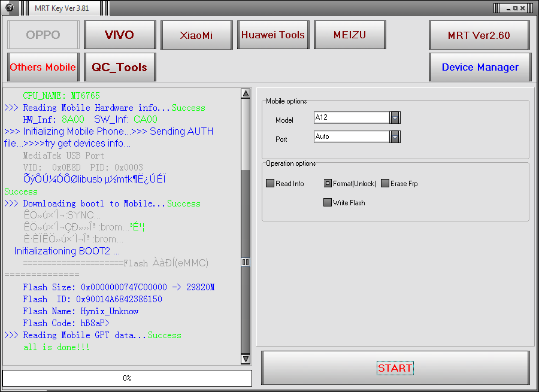
Task: Click log line 'all is done!!!'
Action: tap(56, 347)
